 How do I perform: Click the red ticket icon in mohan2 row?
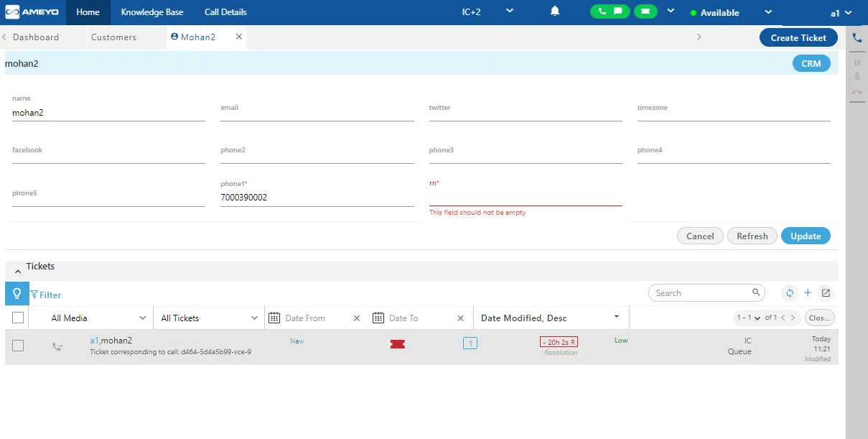pyautogui.click(x=397, y=344)
